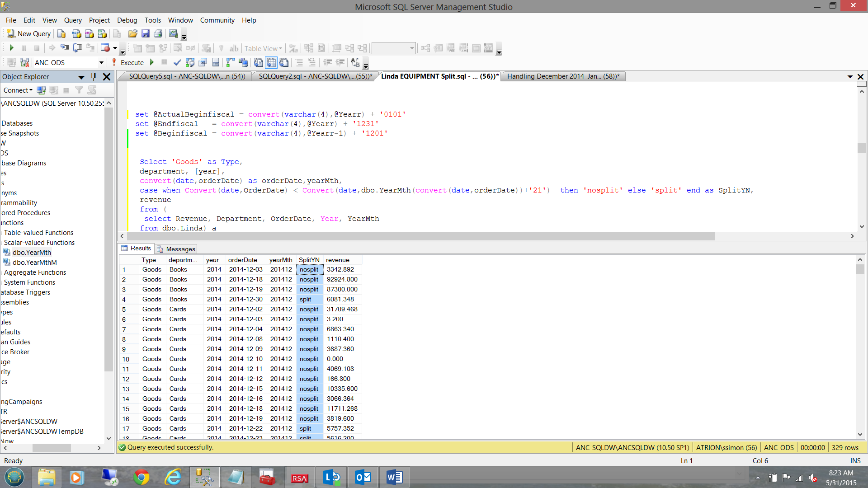
Task: Click the Parse checkmark icon
Action: (177, 62)
